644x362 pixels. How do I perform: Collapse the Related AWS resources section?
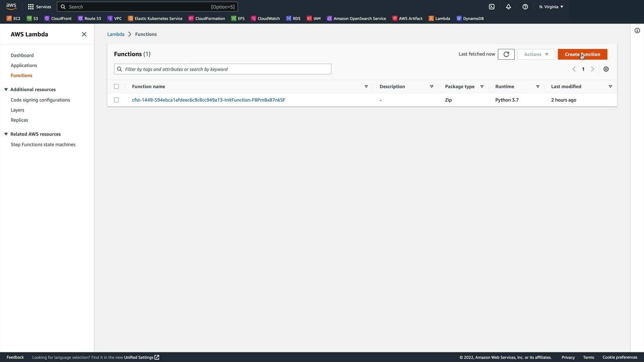[6, 134]
